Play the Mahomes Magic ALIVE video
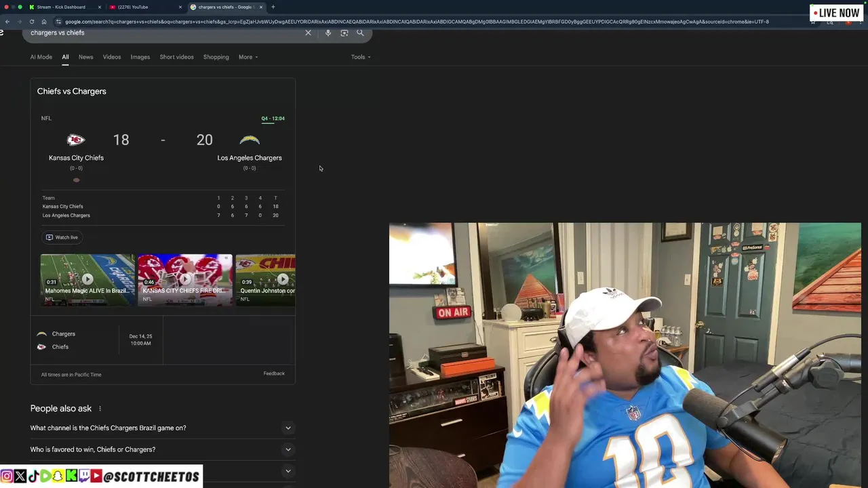Viewport: 868px width, 488px height. 87,279
